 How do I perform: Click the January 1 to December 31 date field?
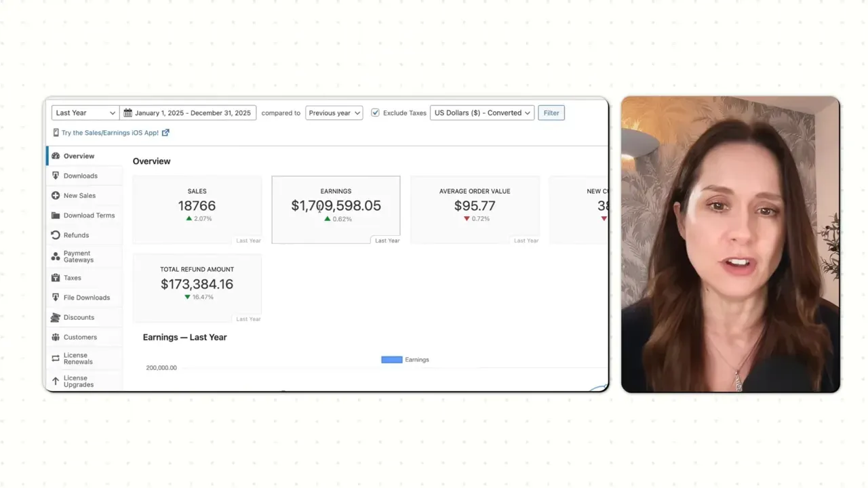pos(193,113)
